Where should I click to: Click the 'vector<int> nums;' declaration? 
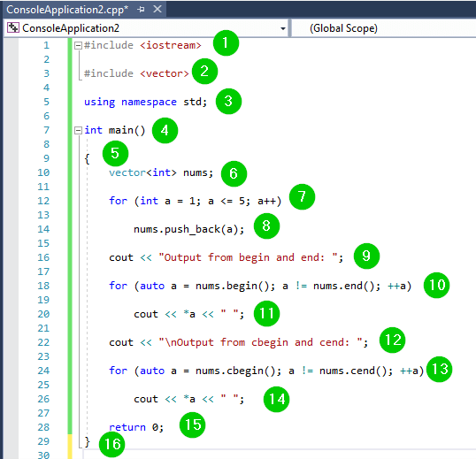point(161,172)
